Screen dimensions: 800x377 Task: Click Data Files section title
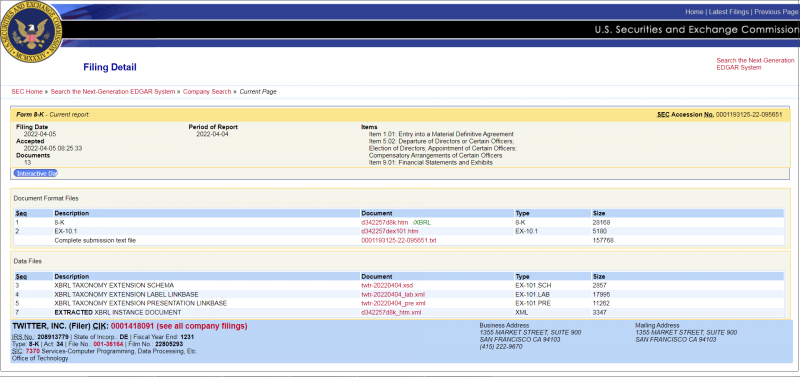[28, 261]
